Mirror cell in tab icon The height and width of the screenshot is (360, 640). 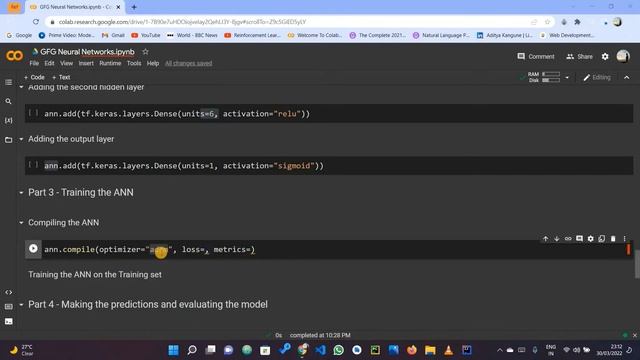[602, 239]
